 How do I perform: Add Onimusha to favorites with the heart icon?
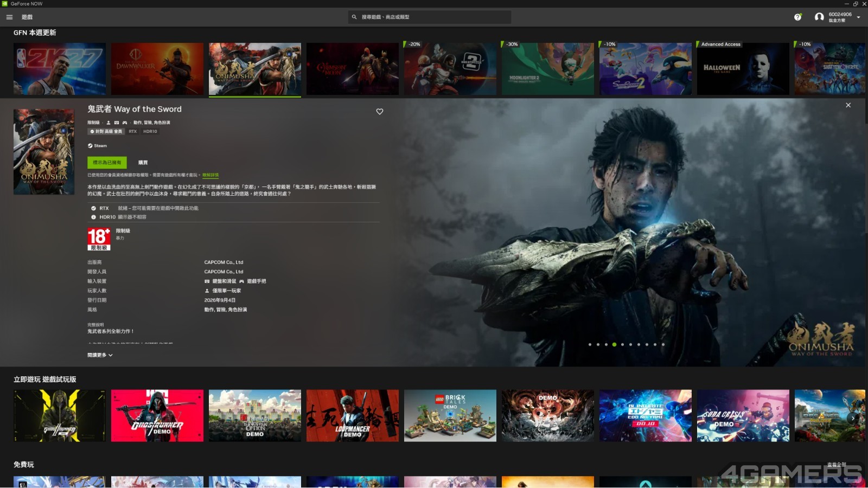coord(380,112)
